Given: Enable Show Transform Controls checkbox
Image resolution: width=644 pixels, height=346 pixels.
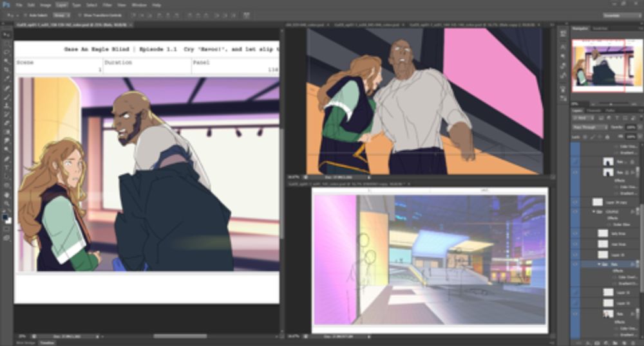Looking at the screenshot, I should coord(79,14).
